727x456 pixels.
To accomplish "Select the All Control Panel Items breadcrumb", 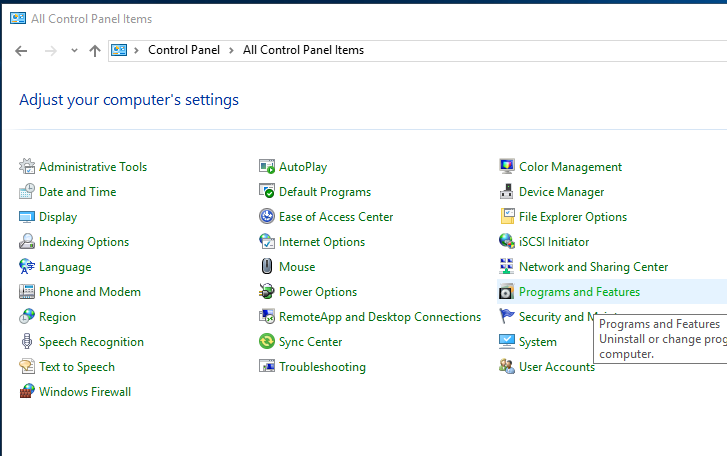I will click(303, 50).
